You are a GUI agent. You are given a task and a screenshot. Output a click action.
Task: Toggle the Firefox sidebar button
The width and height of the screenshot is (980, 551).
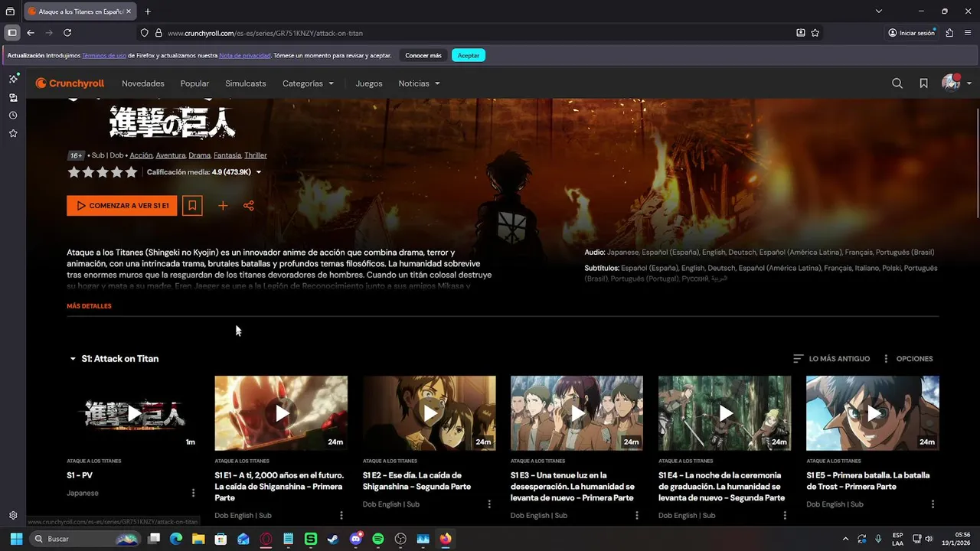pos(11,33)
